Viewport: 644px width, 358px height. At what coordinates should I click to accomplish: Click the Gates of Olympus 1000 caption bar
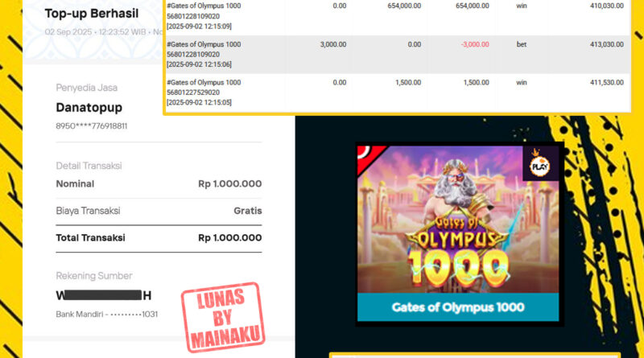pyautogui.click(x=458, y=307)
